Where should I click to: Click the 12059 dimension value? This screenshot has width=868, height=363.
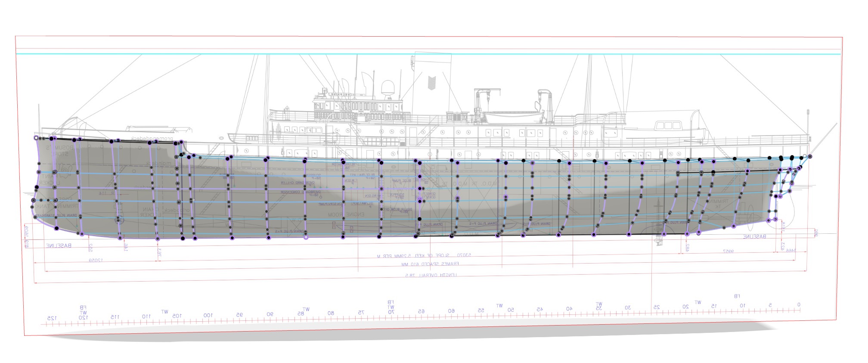pos(96,261)
